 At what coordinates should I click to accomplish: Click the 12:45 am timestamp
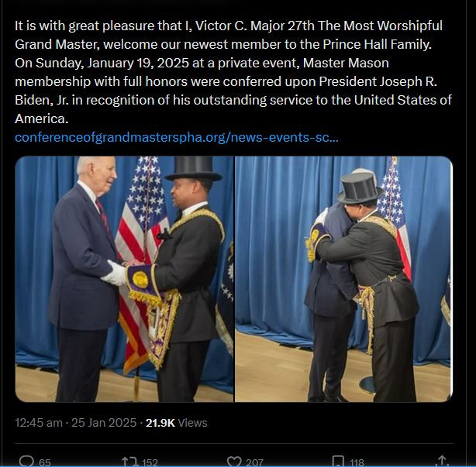39,422
